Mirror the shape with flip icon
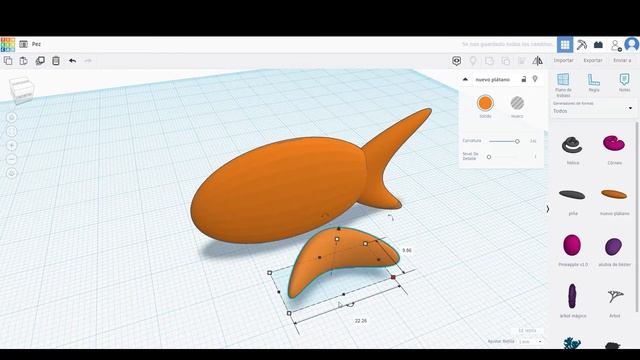The image size is (640, 360). pyautogui.click(x=538, y=61)
